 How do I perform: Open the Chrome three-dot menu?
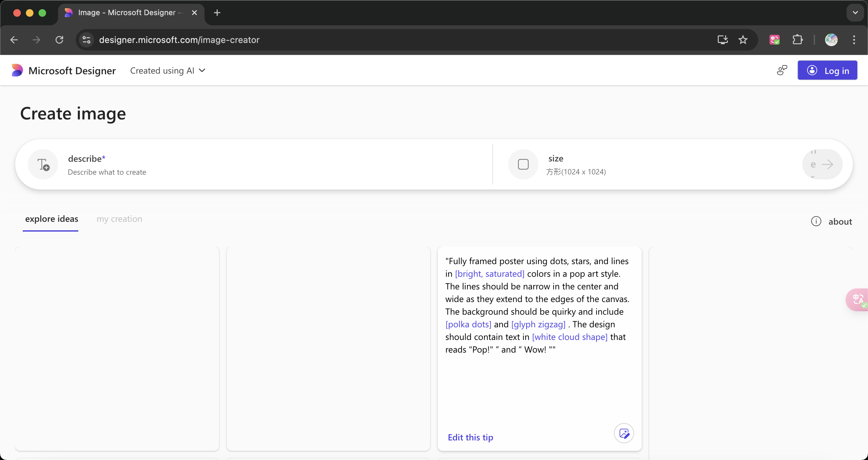click(854, 40)
